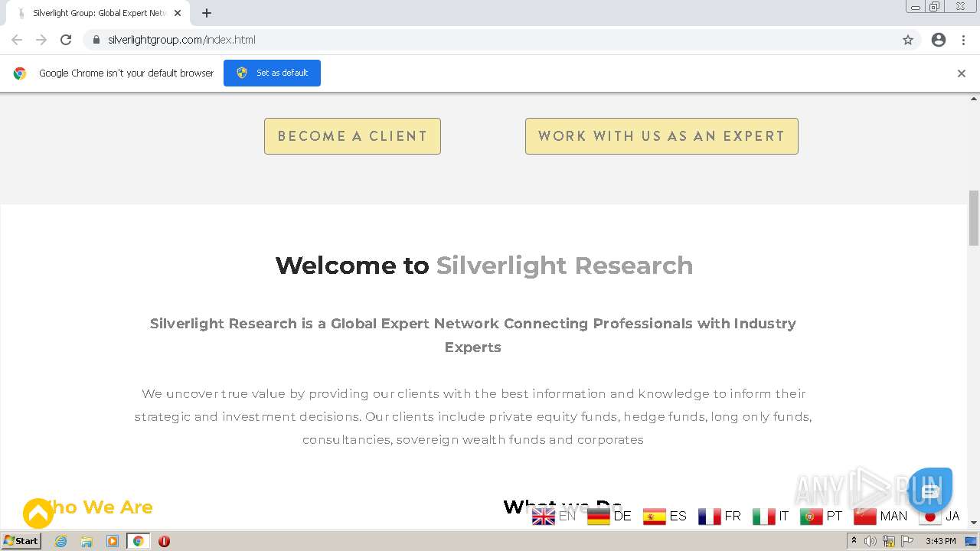This screenshot has width=980, height=551.
Task: Open the Chrome three-dot menu
Action: (x=963, y=40)
